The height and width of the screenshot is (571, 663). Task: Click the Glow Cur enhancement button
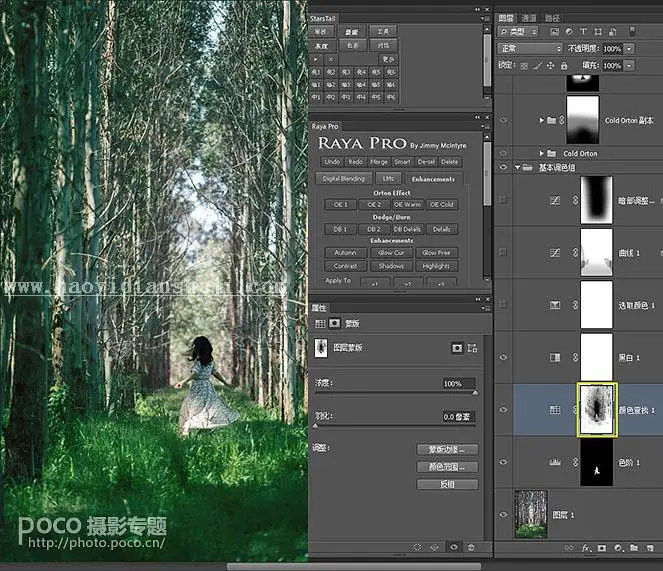(391, 253)
